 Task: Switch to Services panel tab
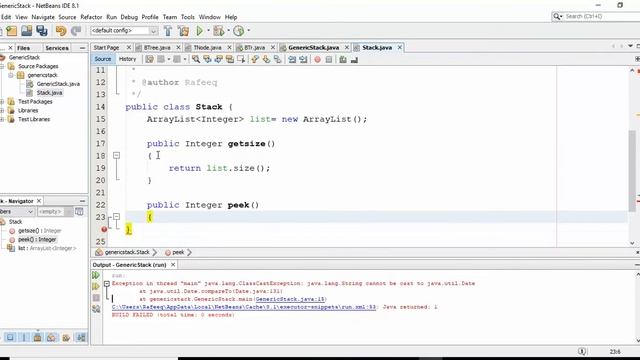point(57,48)
